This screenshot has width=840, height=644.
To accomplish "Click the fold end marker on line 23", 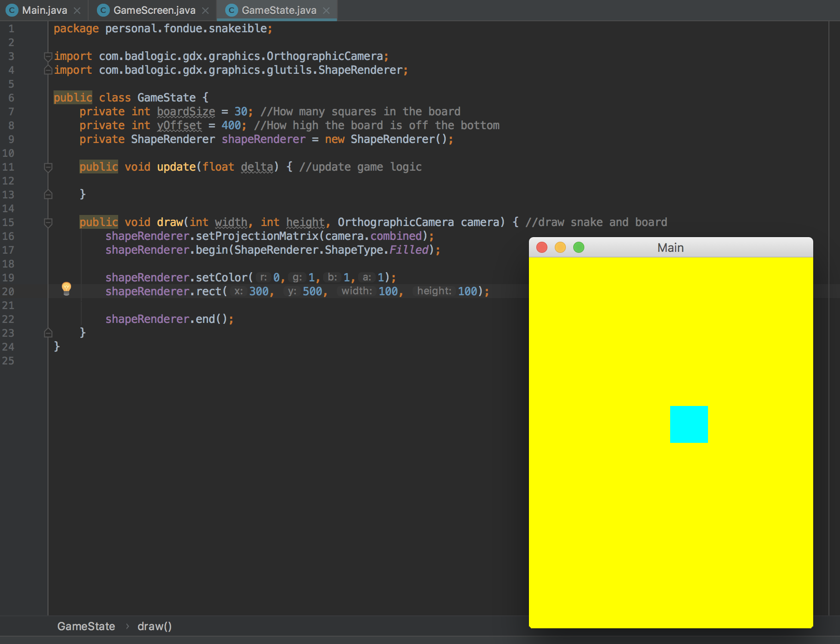I will (x=48, y=333).
